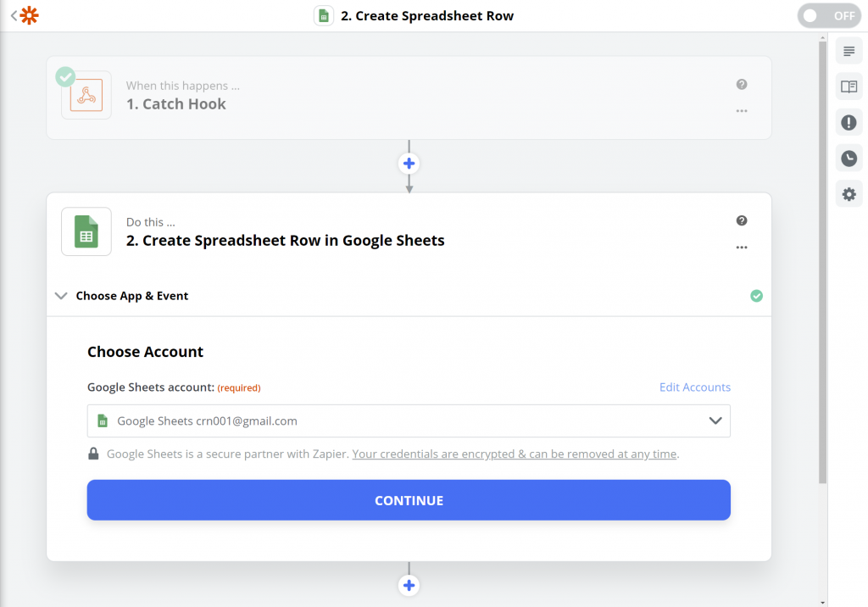Collapse the Choose App & Event section
The image size is (868, 607).
[61, 296]
